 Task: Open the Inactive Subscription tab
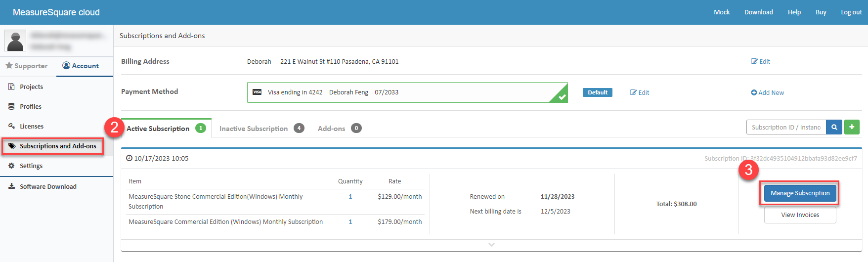pyautogui.click(x=261, y=128)
